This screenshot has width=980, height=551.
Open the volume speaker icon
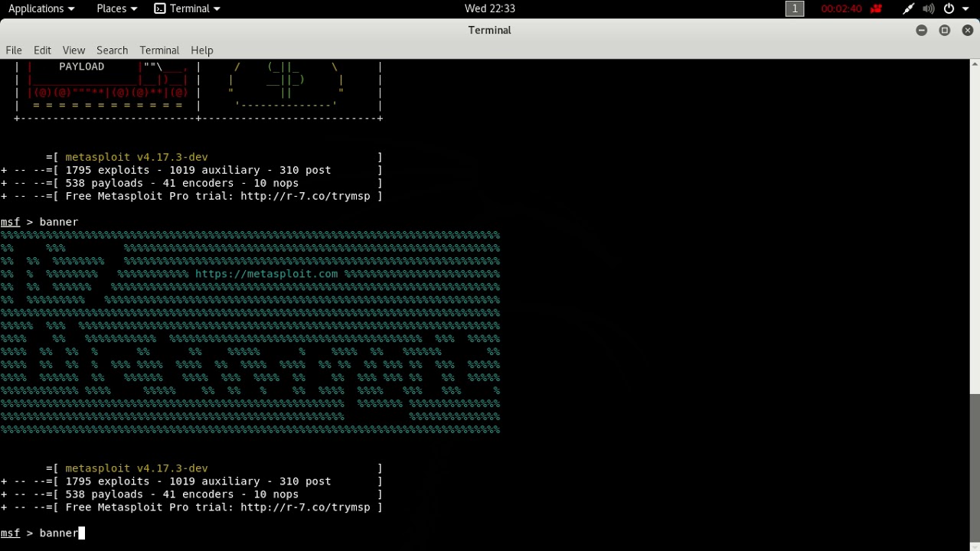(x=928, y=8)
